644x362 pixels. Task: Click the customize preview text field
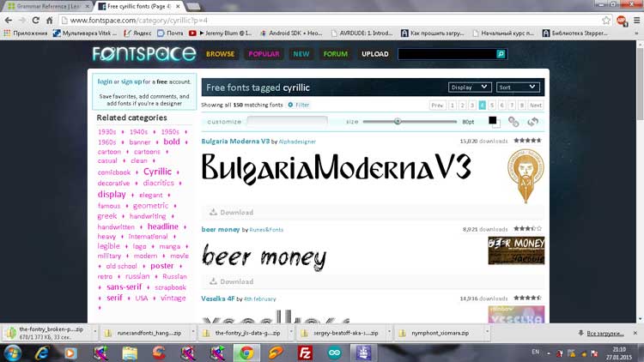point(287,121)
